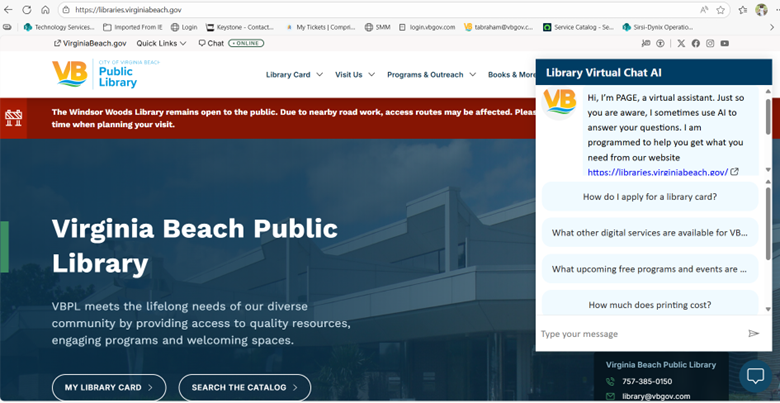Click the X (Twitter) social icon
Image resolution: width=780 pixels, height=403 pixels.
tap(681, 44)
